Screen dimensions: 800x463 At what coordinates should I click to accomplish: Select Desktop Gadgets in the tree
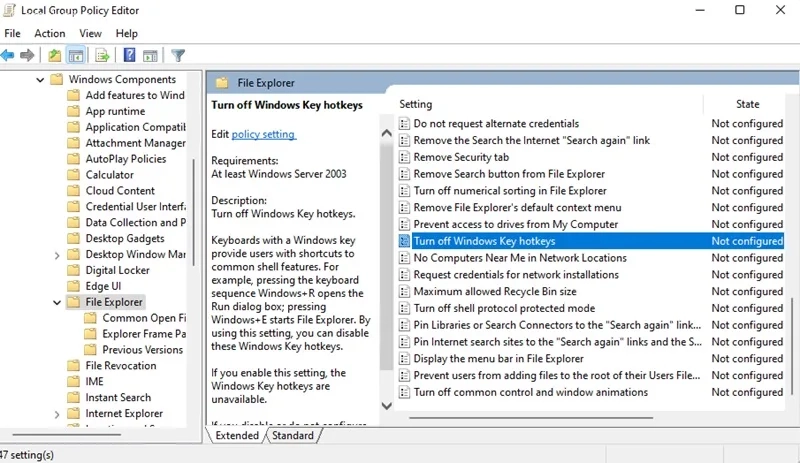(x=125, y=238)
